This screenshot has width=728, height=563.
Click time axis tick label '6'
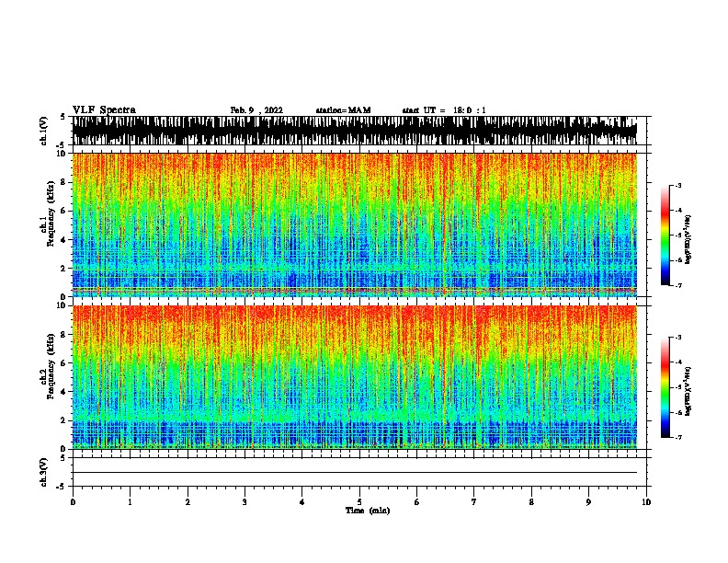[416, 501]
